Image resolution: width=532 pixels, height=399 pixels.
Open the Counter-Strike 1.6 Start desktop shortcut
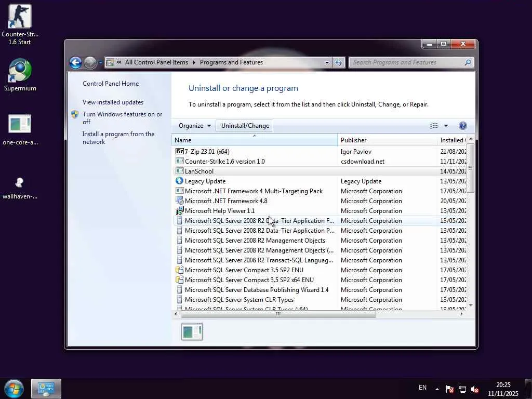(20, 24)
